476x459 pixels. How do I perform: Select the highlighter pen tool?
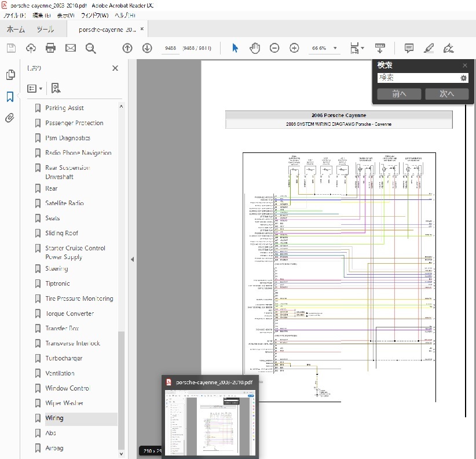[x=429, y=48]
